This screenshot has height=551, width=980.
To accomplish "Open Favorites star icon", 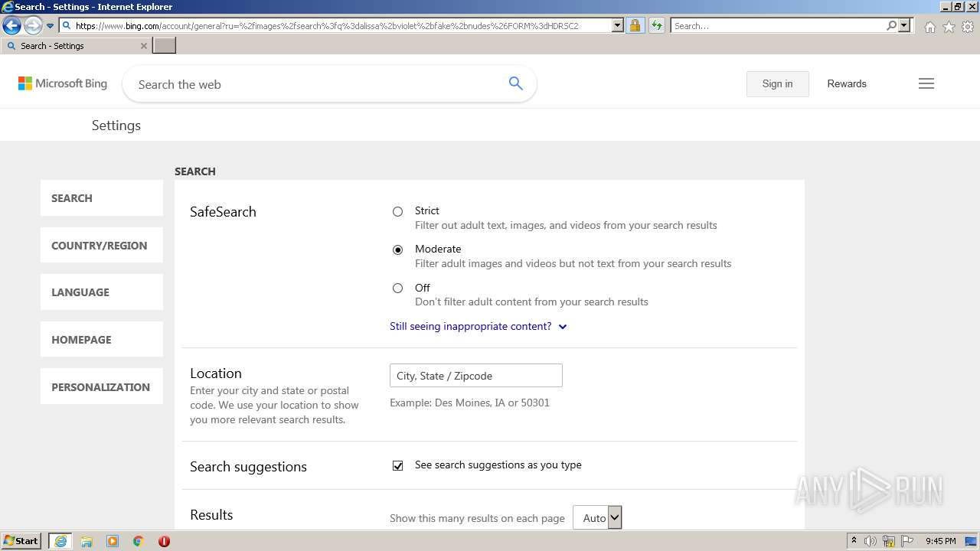I will point(949,26).
